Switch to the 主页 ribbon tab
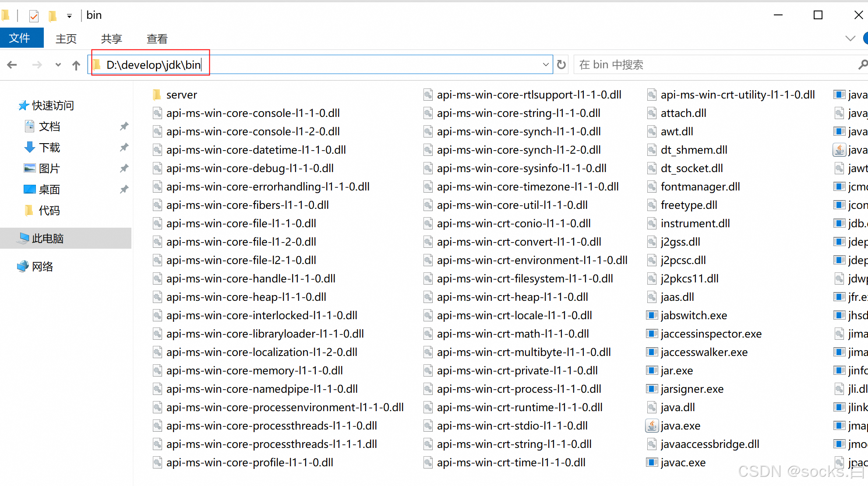Viewport: 868px width, 486px height. point(66,39)
